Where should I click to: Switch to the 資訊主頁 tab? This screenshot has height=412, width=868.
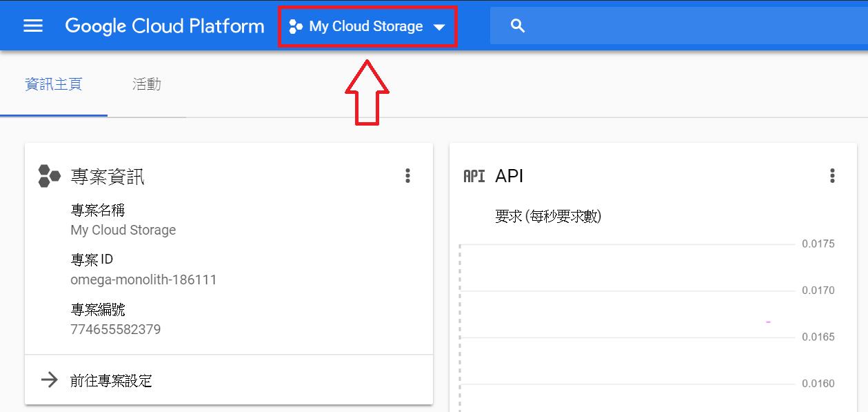[x=54, y=84]
